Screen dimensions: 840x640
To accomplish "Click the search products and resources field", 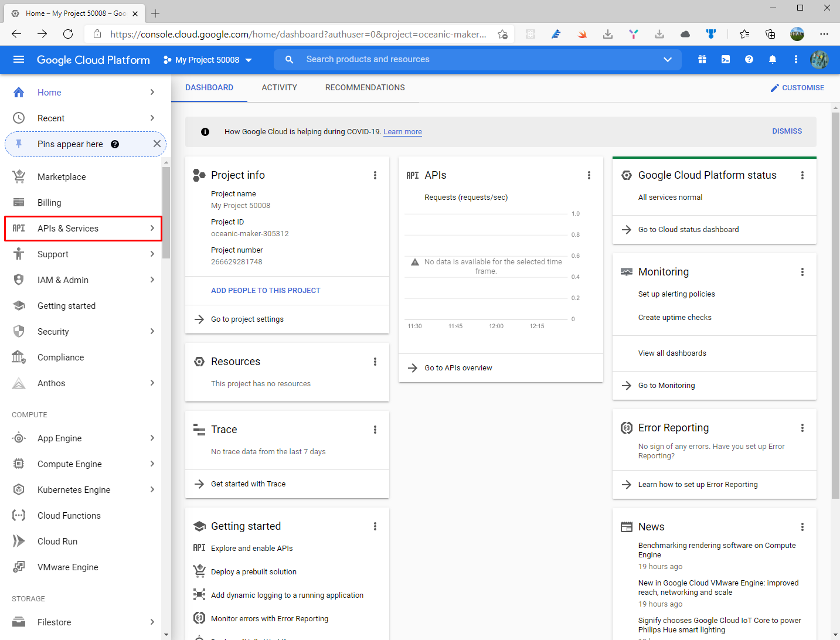I will point(410,59).
